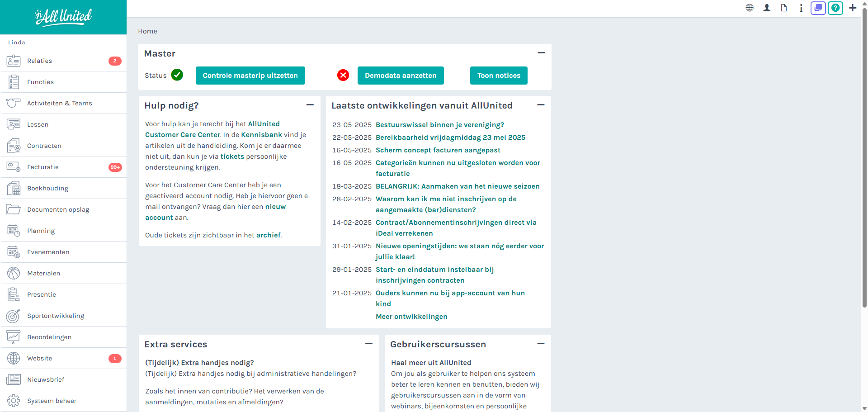This screenshot has width=868, height=412.
Task: Click the document page icon in top bar
Action: point(784,8)
